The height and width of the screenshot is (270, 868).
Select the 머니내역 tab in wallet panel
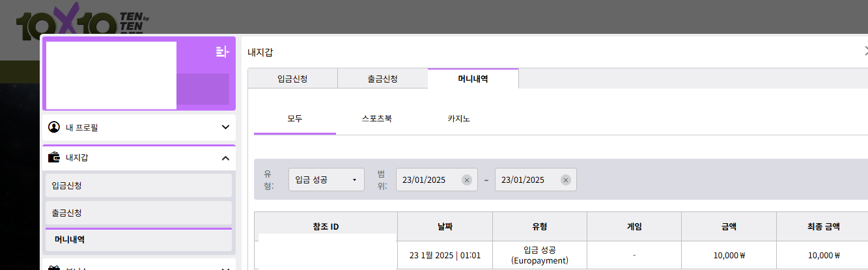point(473,79)
